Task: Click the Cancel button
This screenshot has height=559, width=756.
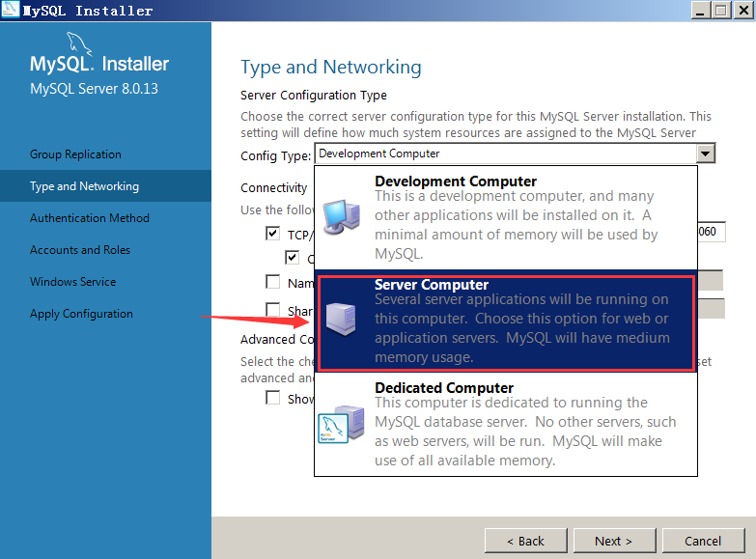Action: point(703,541)
